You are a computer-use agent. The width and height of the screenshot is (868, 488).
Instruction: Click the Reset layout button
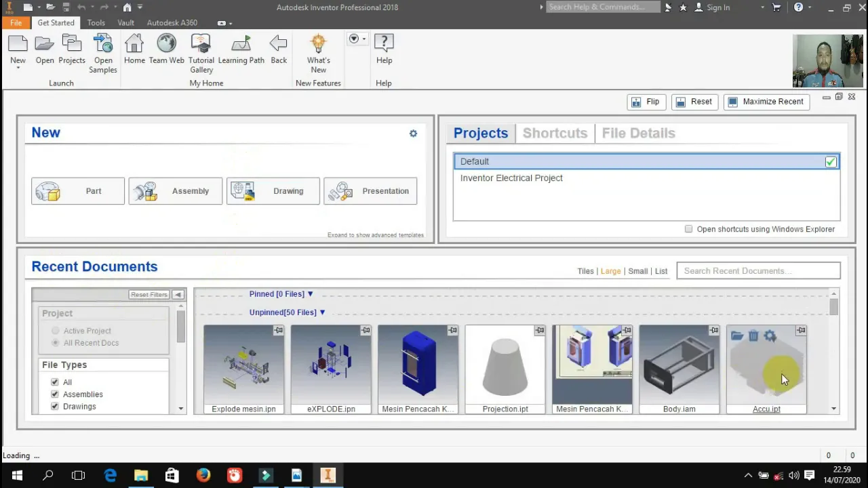click(694, 102)
